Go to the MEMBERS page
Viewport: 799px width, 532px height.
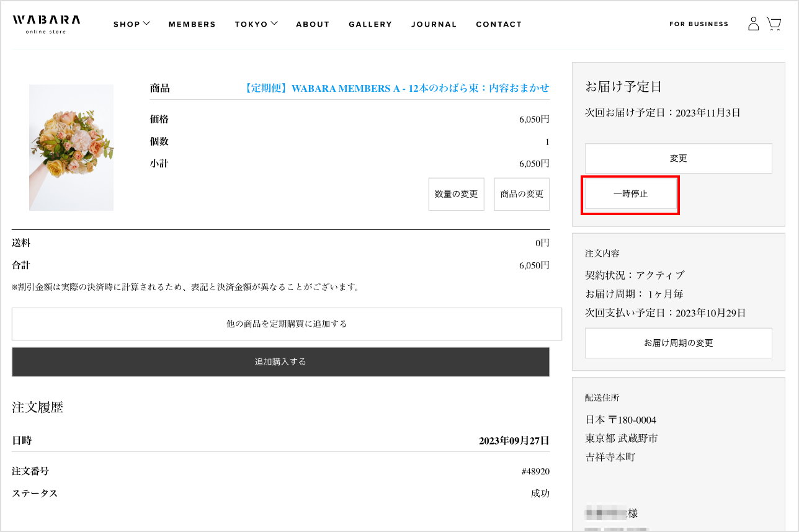pos(192,24)
